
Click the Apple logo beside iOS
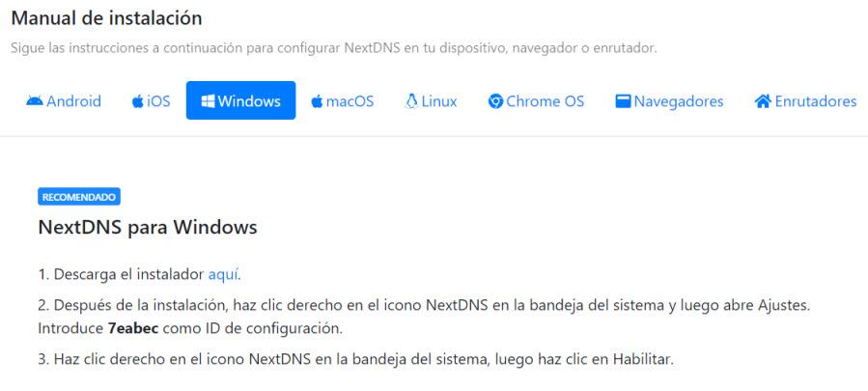tap(138, 101)
